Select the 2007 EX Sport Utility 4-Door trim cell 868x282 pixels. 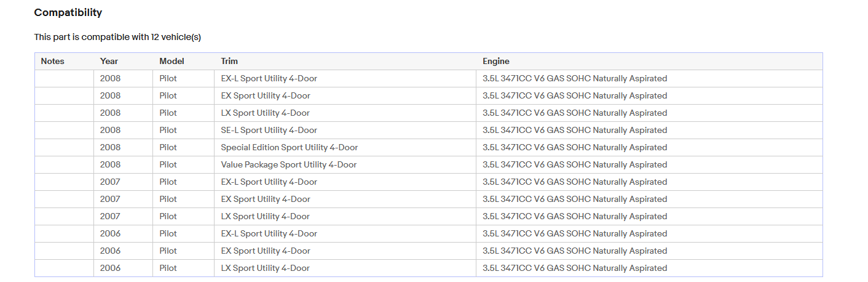coord(345,199)
